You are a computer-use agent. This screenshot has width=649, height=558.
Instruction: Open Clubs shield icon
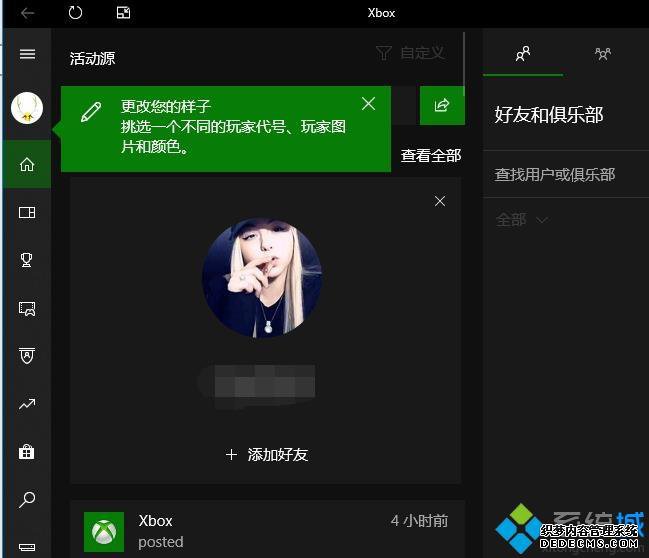(x=27, y=356)
